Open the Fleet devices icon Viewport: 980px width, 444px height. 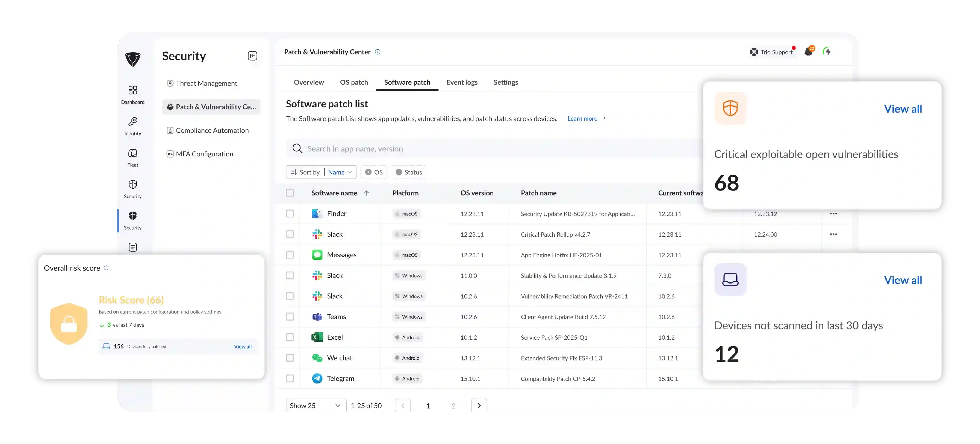[132, 153]
